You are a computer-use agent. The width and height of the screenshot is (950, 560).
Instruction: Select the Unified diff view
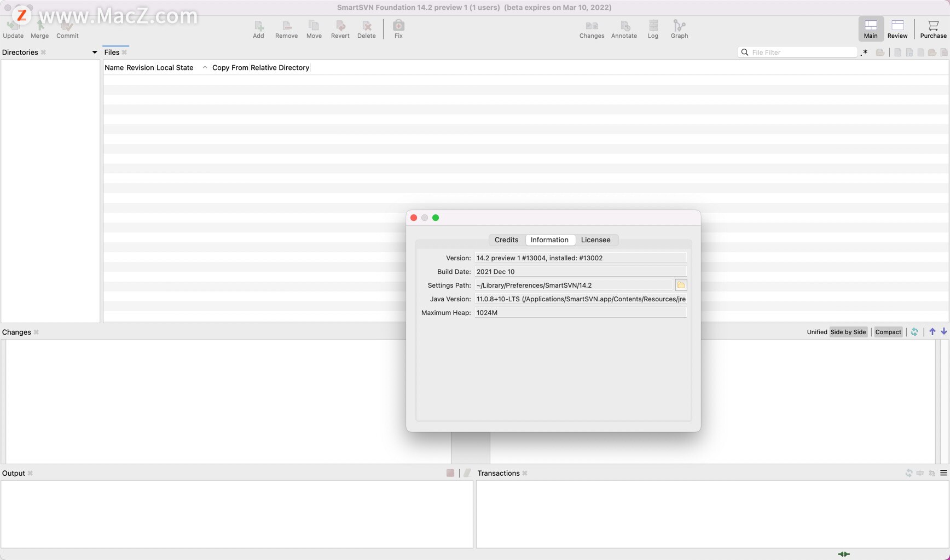[x=816, y=332]
